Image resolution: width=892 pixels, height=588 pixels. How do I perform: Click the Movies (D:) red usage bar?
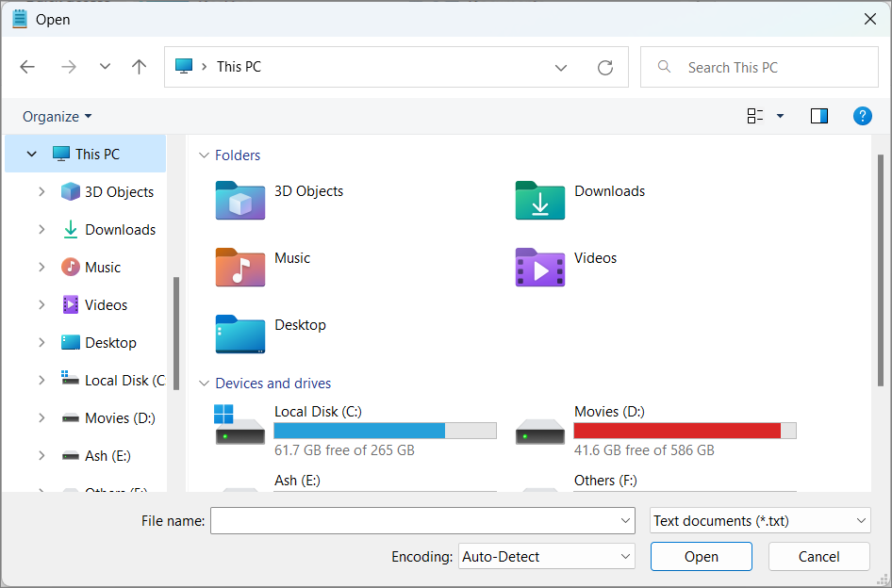pos(685,431)
